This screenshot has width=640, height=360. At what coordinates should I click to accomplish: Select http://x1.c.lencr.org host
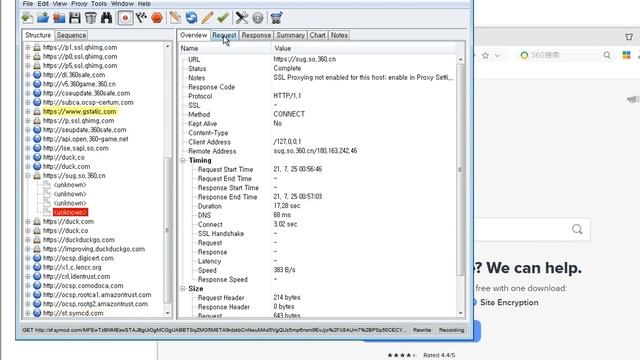(72, 267)
